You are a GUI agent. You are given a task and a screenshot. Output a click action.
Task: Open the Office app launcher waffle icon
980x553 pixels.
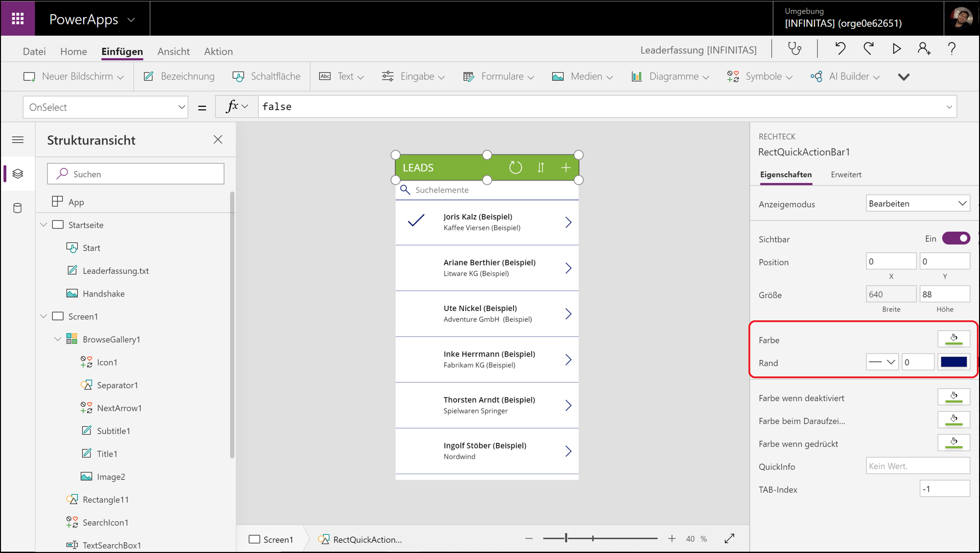(x=18, y=18)
